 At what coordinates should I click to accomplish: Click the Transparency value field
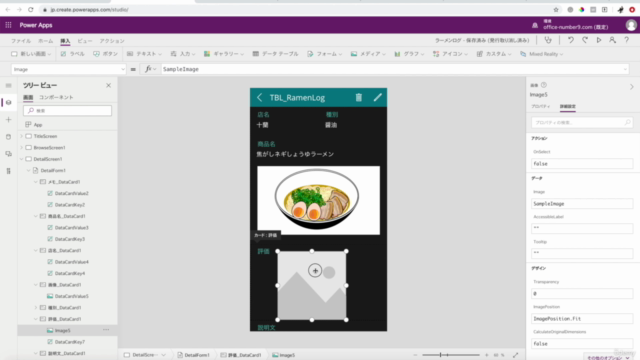tap(582, 293)
